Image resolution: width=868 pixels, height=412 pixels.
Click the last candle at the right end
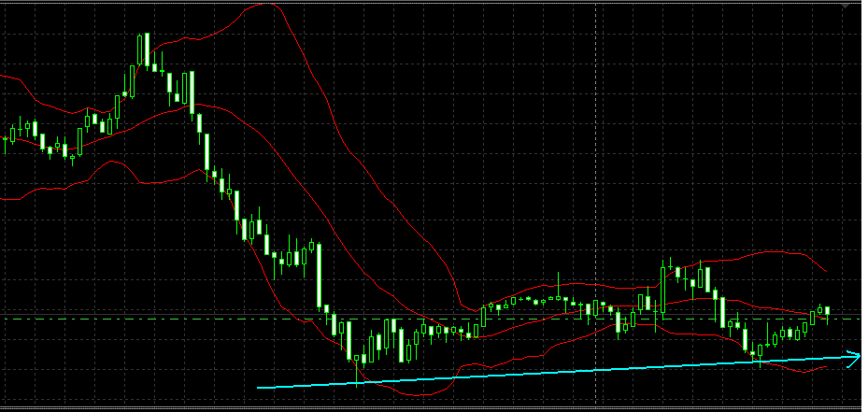[x=828, y=313]
